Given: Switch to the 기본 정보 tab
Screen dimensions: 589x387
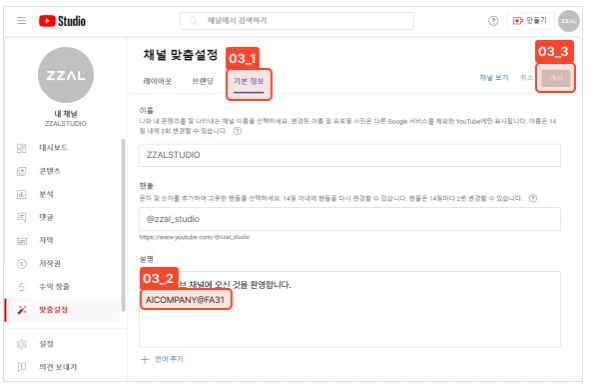Looking at the screenshot, I should 249,82.
